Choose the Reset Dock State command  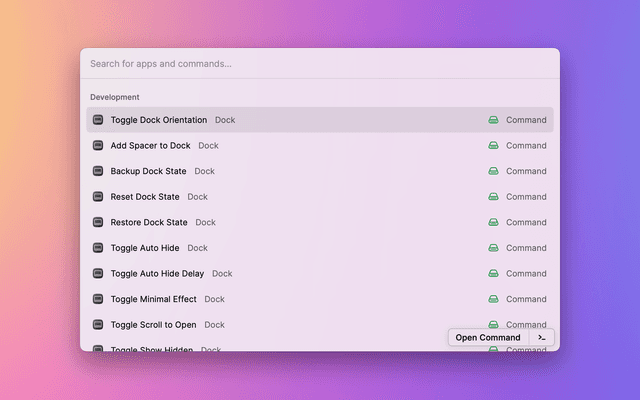pos(145,197)
